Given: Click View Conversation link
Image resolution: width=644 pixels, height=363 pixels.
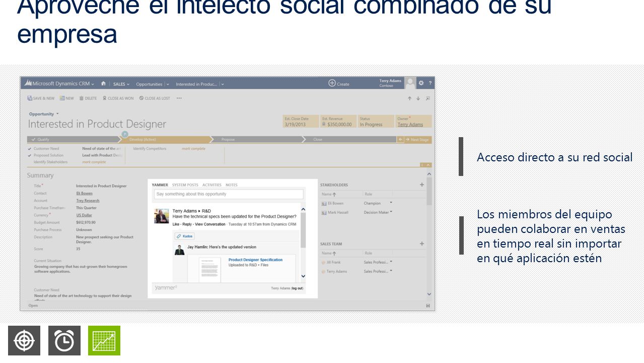Looking at the screenshot, I should (x=210, y=224).
